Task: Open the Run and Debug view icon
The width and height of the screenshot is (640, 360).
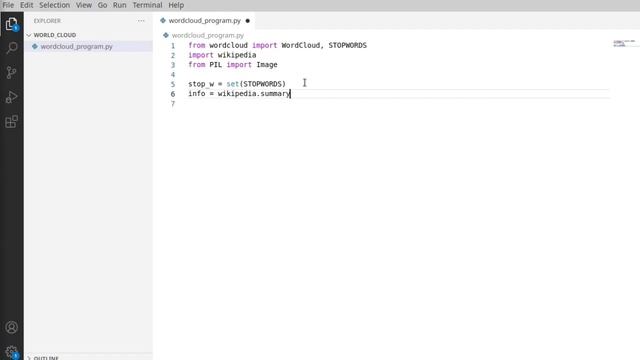Action: [x=11, y=97]
